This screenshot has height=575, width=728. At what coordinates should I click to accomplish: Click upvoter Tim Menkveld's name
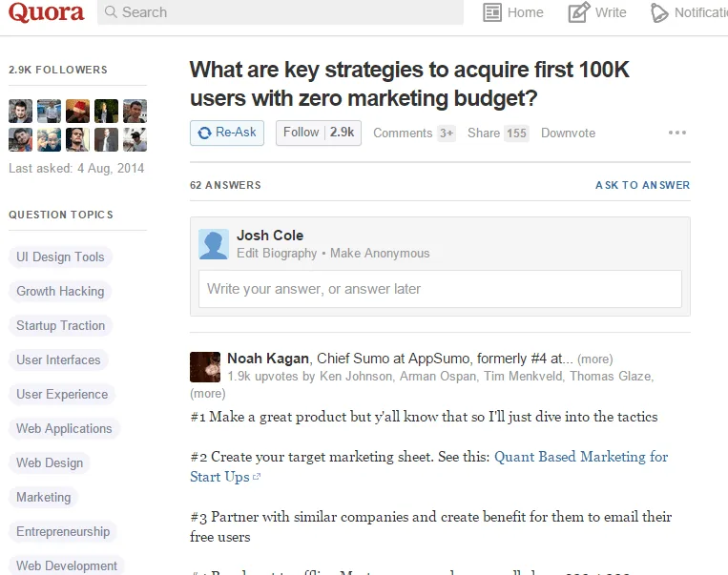pos(523,377)
